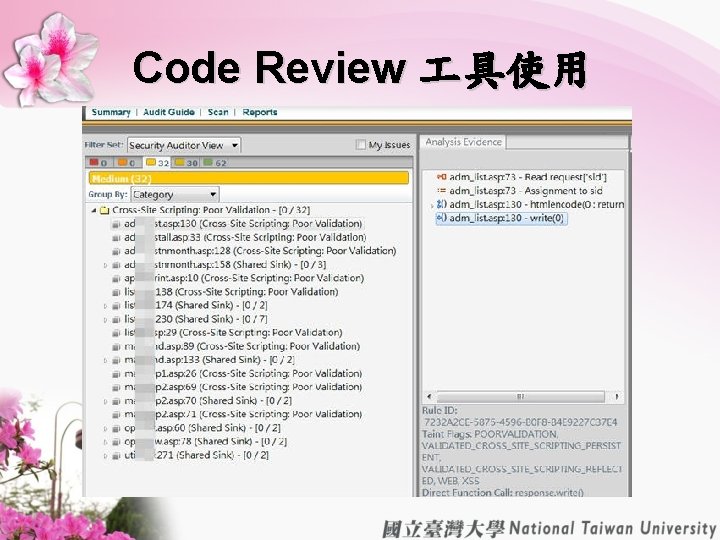Click issue icon of stnmonth.asp:158 row
The image size is (720, 540).
(116, 265)
